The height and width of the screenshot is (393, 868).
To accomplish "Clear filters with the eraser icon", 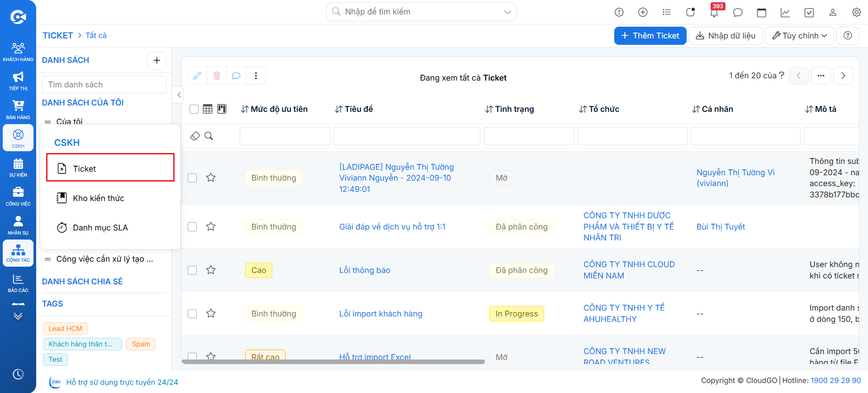I will [195, 136].
